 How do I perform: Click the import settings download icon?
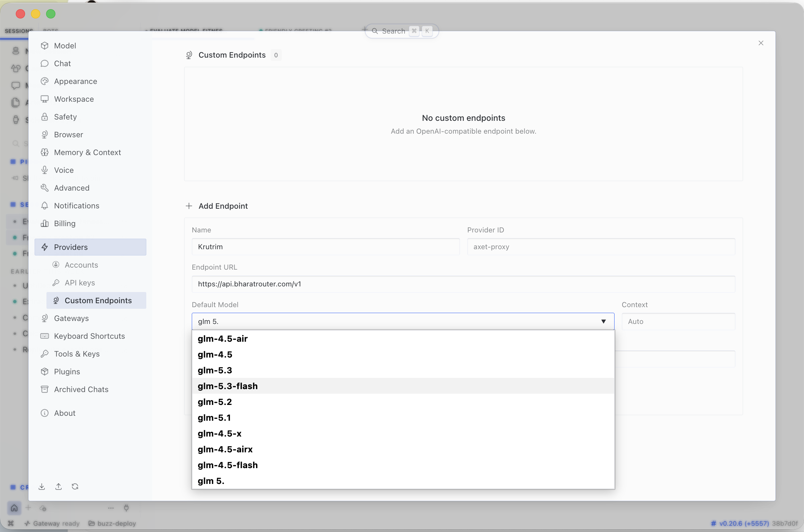click(x=42, y=487)
